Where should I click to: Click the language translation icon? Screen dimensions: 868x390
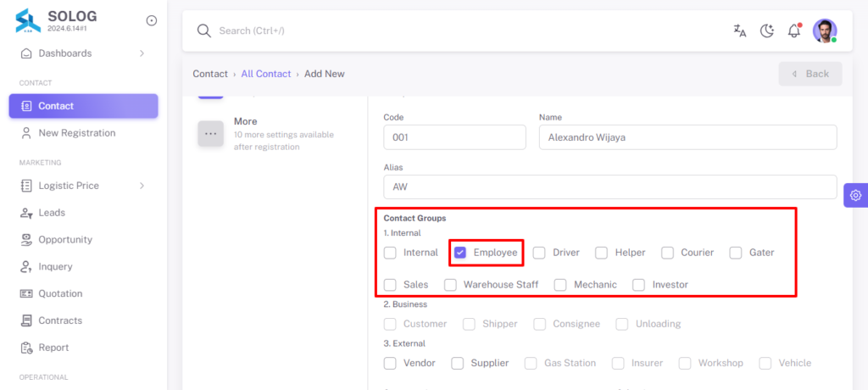click(x=739, y=31)
